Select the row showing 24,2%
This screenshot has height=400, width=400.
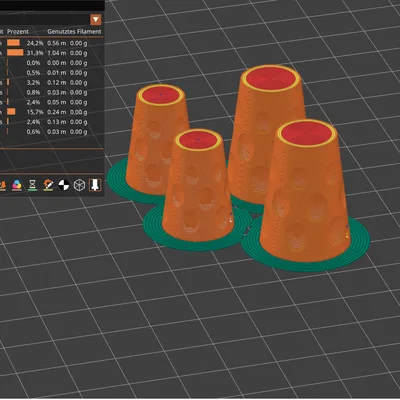click(52, 43)
